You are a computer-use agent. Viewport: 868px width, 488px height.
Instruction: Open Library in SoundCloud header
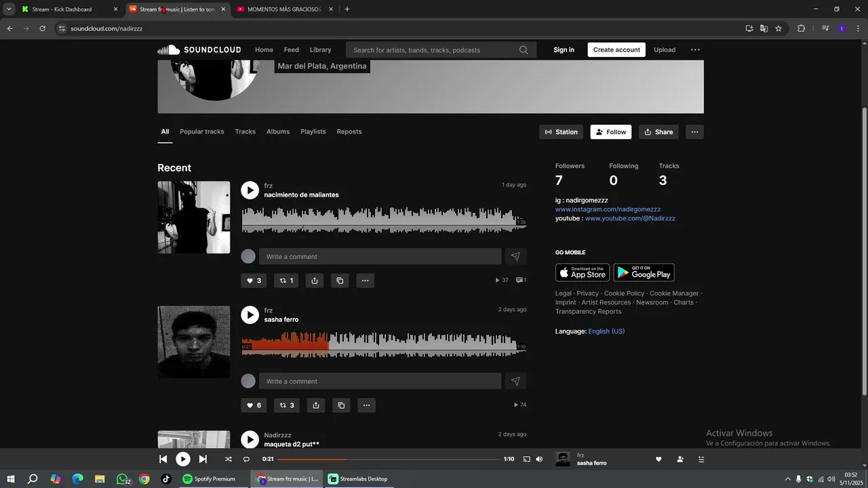click(320, 49)
